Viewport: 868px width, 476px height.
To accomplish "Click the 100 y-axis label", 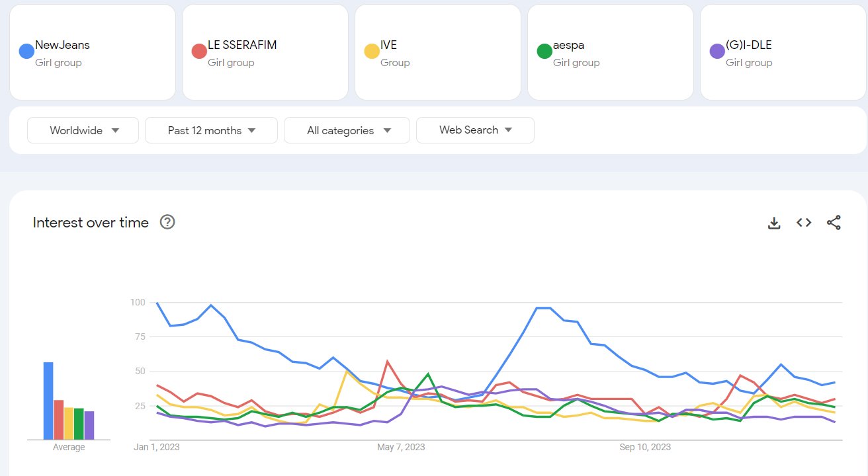I will coord(137,302).
